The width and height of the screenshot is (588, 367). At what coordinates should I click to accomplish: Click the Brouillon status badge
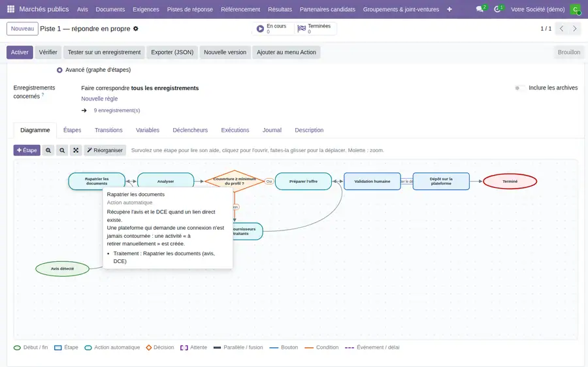[568, 52]
